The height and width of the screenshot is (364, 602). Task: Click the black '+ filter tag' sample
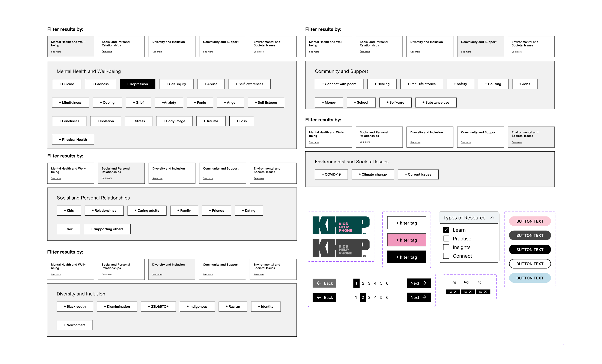coord(406,257)
